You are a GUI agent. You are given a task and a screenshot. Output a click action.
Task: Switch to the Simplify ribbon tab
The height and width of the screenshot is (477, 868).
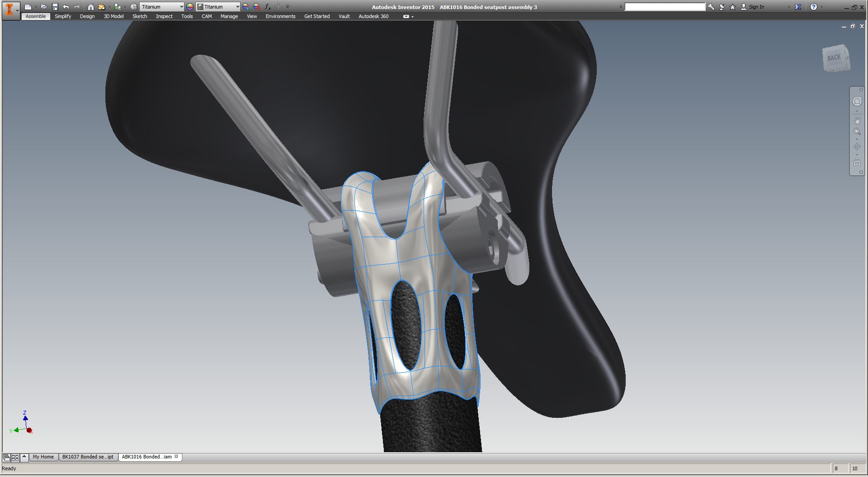coord(63,16)
